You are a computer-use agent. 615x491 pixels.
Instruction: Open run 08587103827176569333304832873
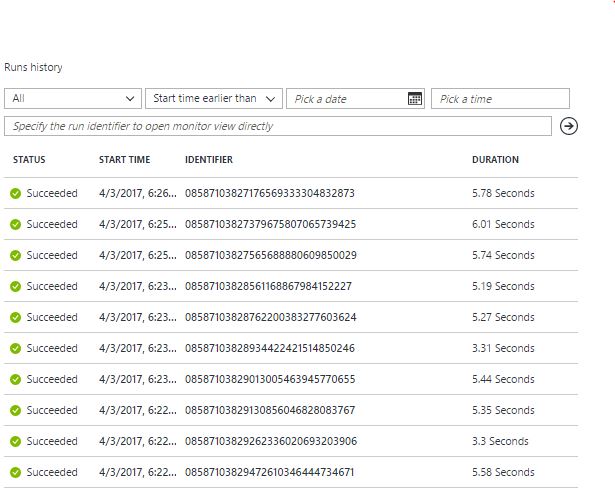click(x=270, y=193)
